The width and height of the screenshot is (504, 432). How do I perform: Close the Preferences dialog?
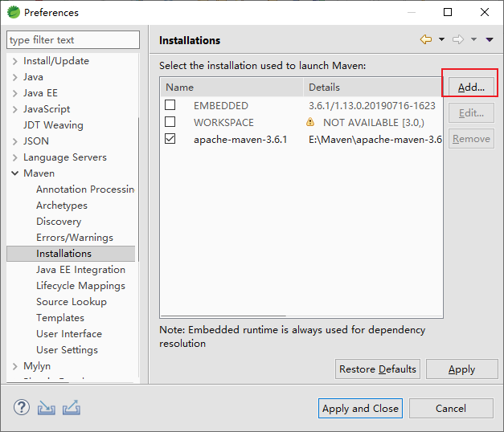coord(485,12)
